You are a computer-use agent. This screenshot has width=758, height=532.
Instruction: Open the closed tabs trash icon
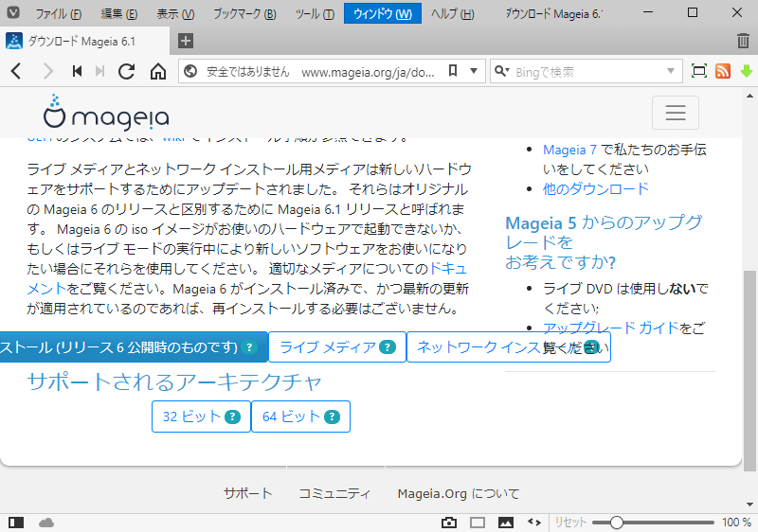click(x=743, y=41)
